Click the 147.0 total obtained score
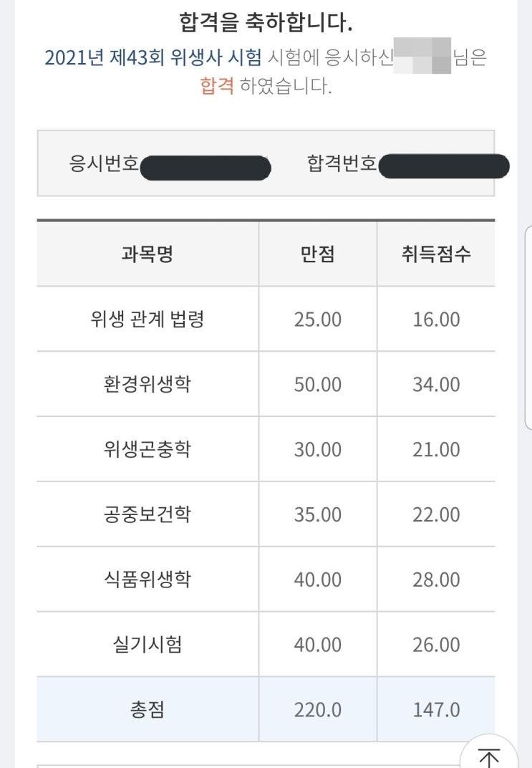 coord(436,710)
